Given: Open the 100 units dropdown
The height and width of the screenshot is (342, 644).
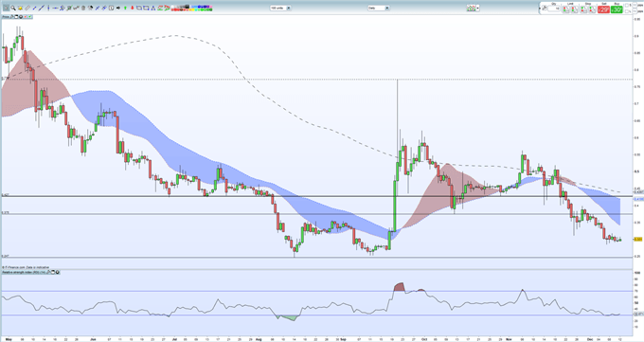Looking at the screenshot, I should pos(280,8).
